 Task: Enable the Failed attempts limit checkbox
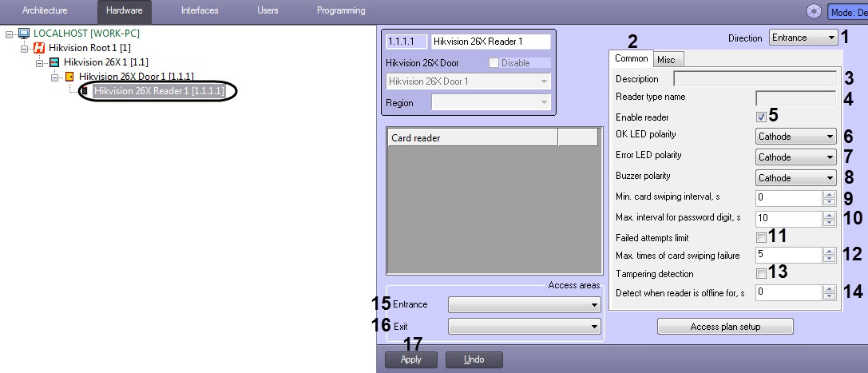762,237
